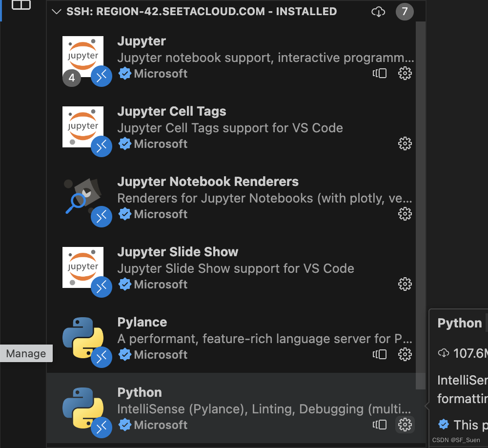This screenshot has width=488, height=448.
Task: Click 'Jupyter Cell Tags support for VS Code' text
Action: pyautogui.click(x=230, y=128)
